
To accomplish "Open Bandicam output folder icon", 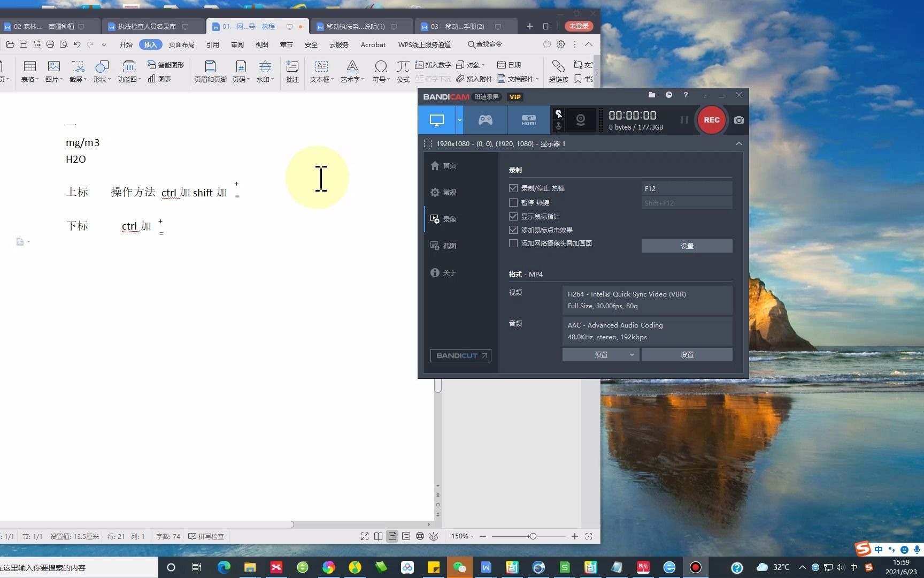I will 651,95.
